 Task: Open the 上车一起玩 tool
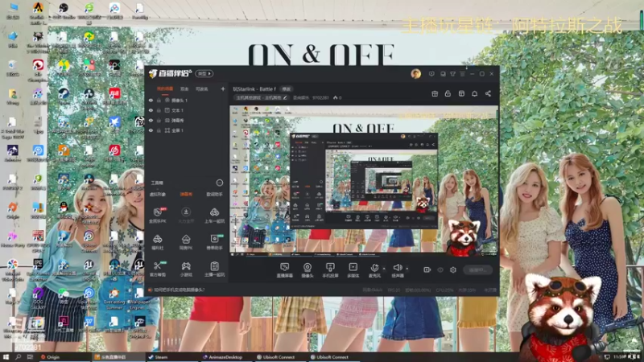coord(214,215)
